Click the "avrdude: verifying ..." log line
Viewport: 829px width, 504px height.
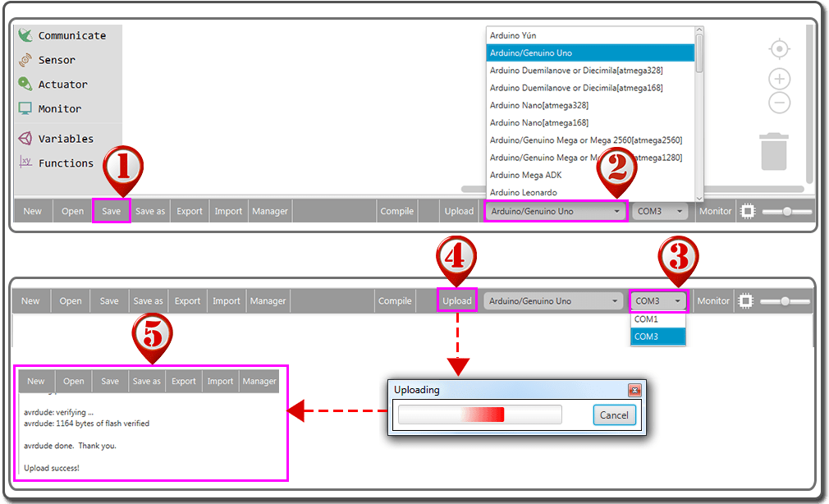58,412
